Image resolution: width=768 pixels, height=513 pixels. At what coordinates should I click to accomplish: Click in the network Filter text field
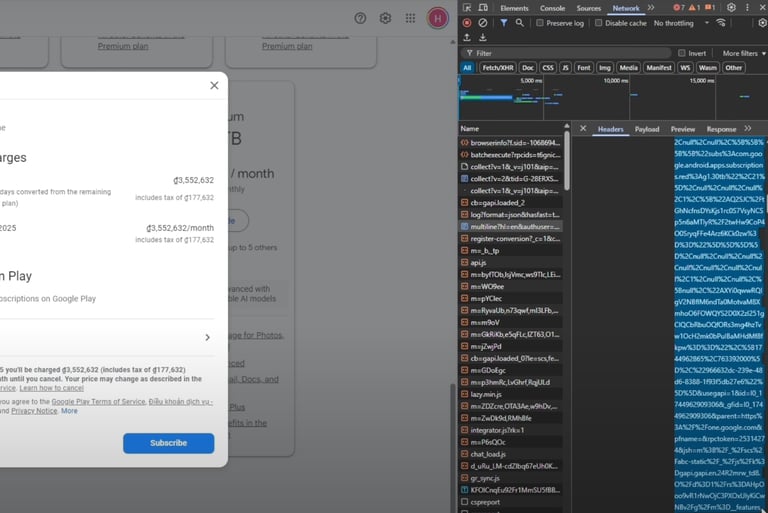[x=566, y=53]
